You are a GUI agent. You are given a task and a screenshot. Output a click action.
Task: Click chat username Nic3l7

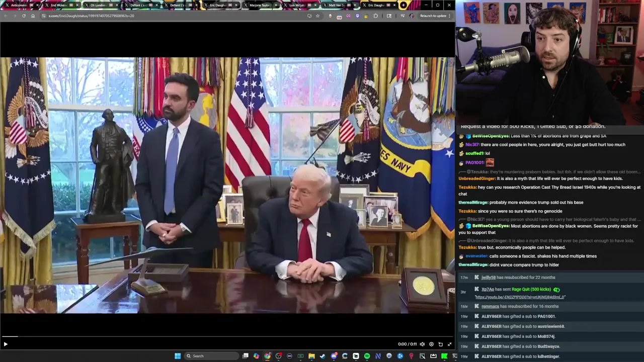pyautogui.click(x=472, y=144)
